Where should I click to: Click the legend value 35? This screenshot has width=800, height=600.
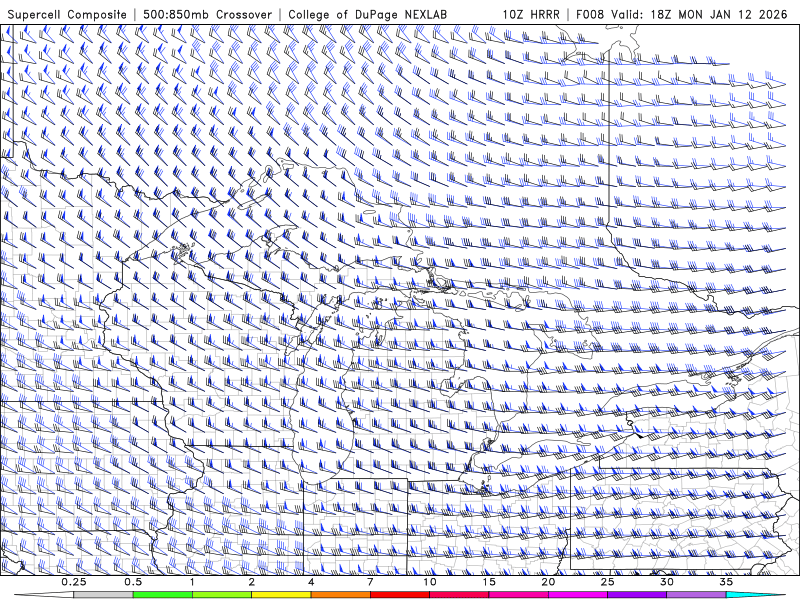(726, 582)
